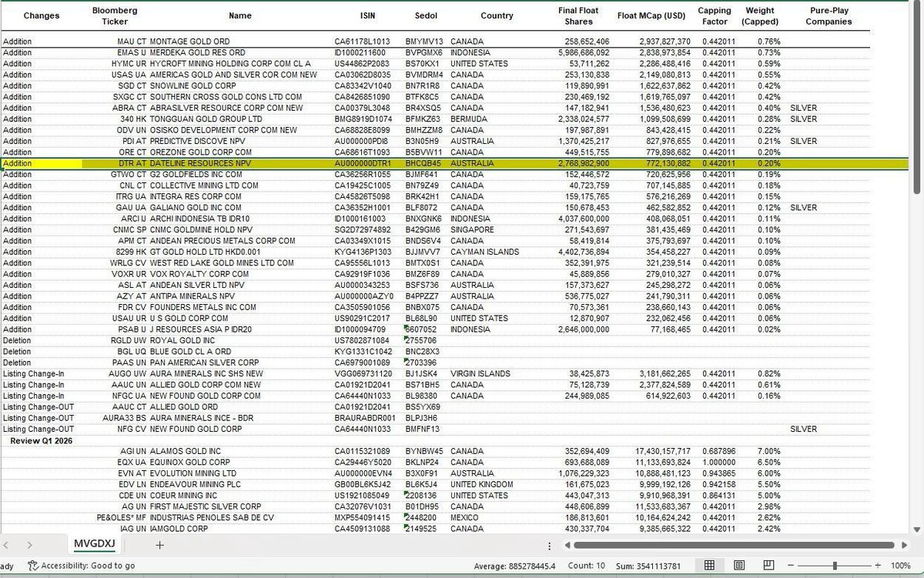The image size is (924, 578).
Task: Select the SILVER tag in ABRA CT row
Action: (803, 108)
